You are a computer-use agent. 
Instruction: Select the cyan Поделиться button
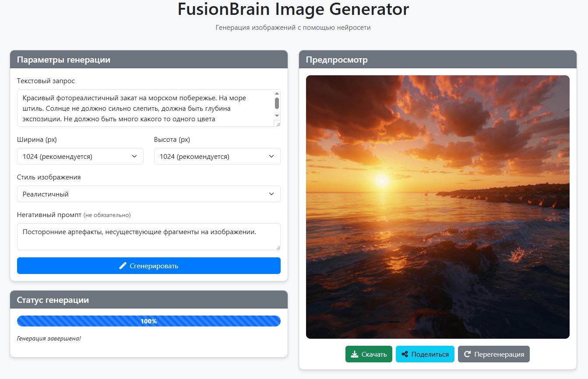click(425, 354)
